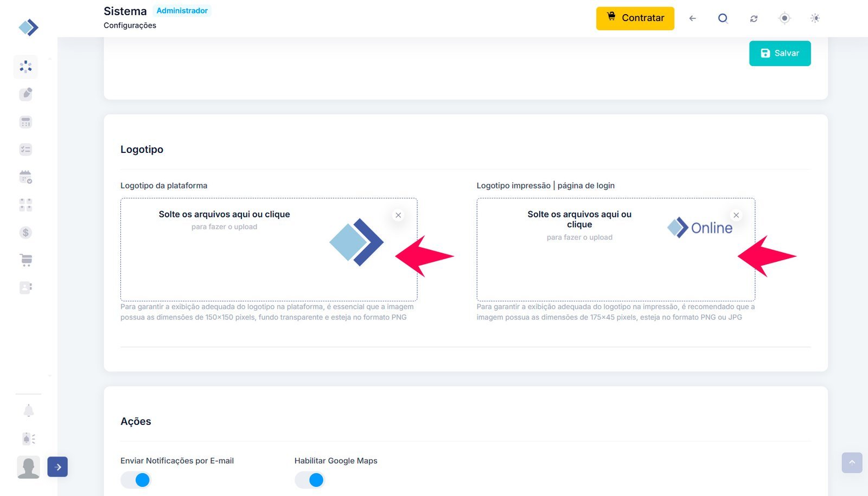Remove the login page Online logo

[x=736, y=215]
